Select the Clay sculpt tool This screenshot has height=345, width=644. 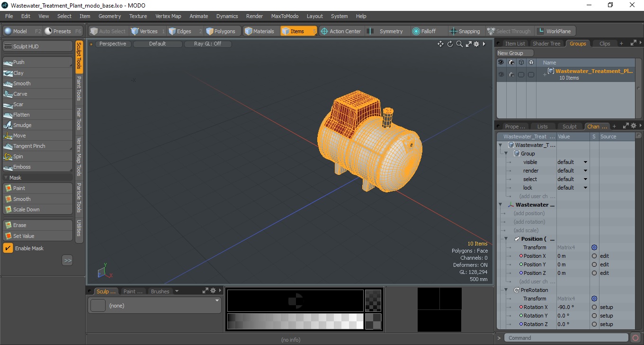click(37, 73)
